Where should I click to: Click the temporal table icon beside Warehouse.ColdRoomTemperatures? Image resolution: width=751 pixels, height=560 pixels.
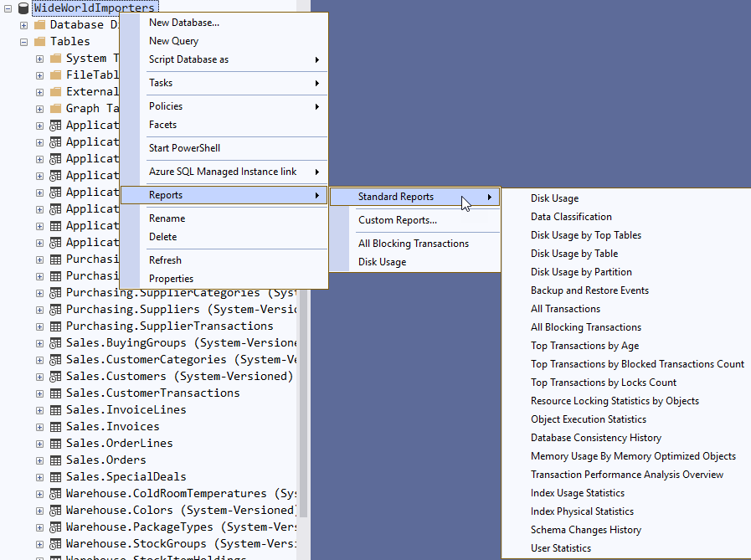click(55, 495)
